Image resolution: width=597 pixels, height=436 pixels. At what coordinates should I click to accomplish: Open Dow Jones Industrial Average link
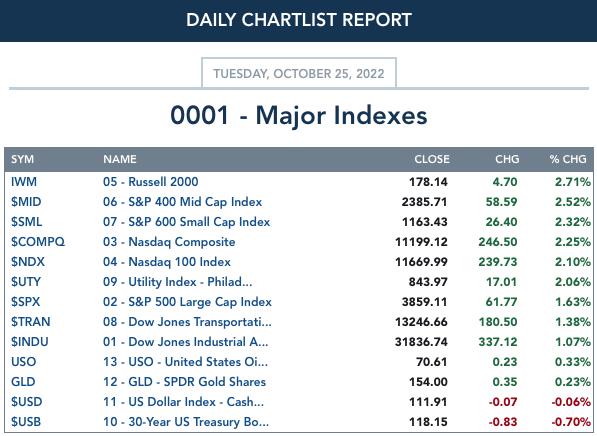[185, 342]
